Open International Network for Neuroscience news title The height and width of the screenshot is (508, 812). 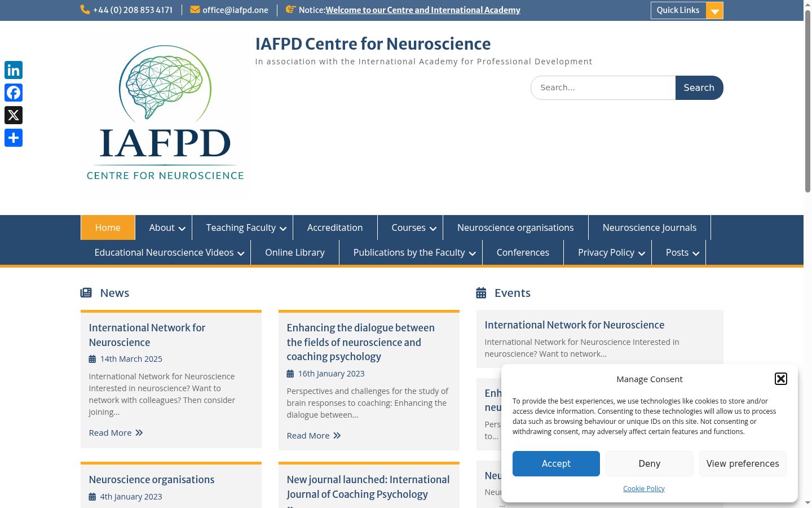coord(147,335)
